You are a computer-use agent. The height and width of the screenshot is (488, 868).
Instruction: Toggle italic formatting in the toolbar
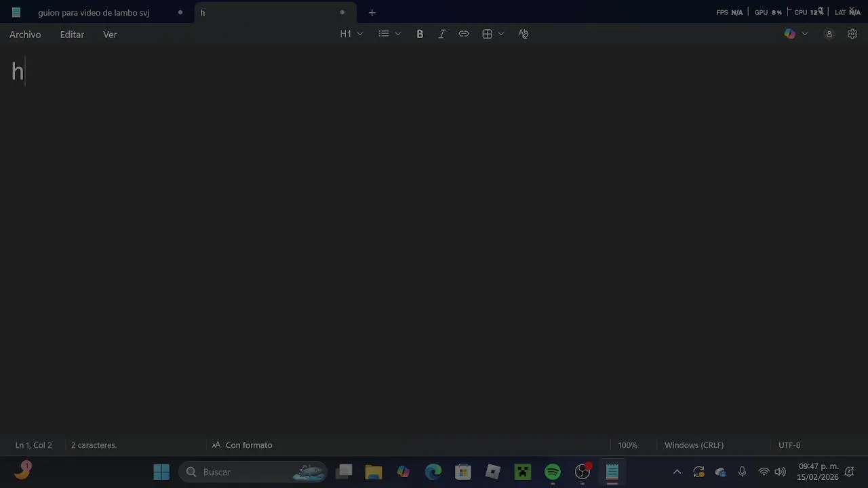[441, 34]
